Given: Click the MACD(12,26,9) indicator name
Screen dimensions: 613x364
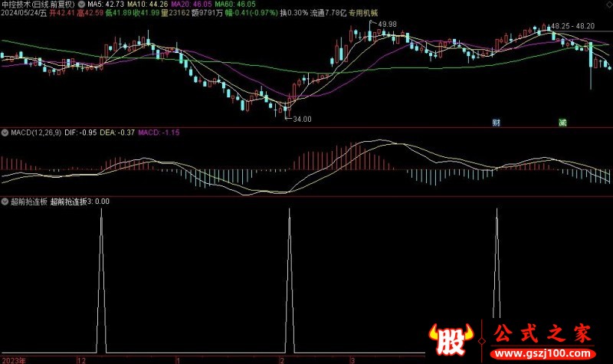Looking at the screenshot, I should [x=36, y=133].
